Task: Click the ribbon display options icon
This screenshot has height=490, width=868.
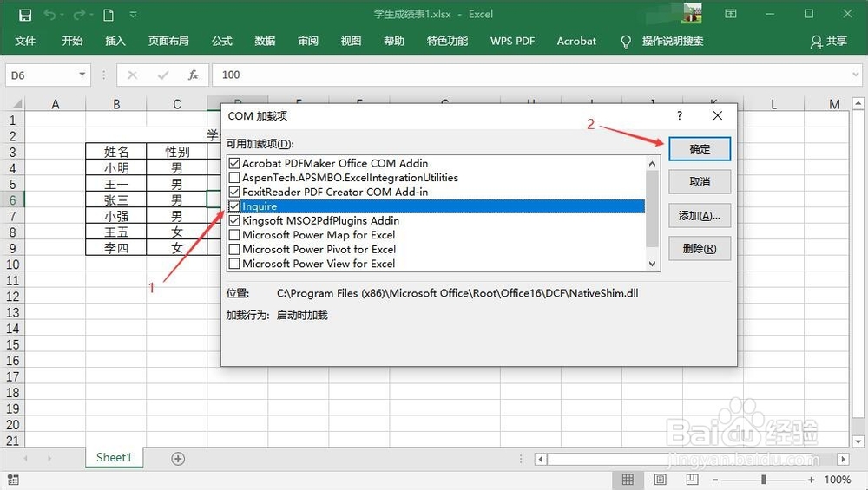Action: point(731,14)
